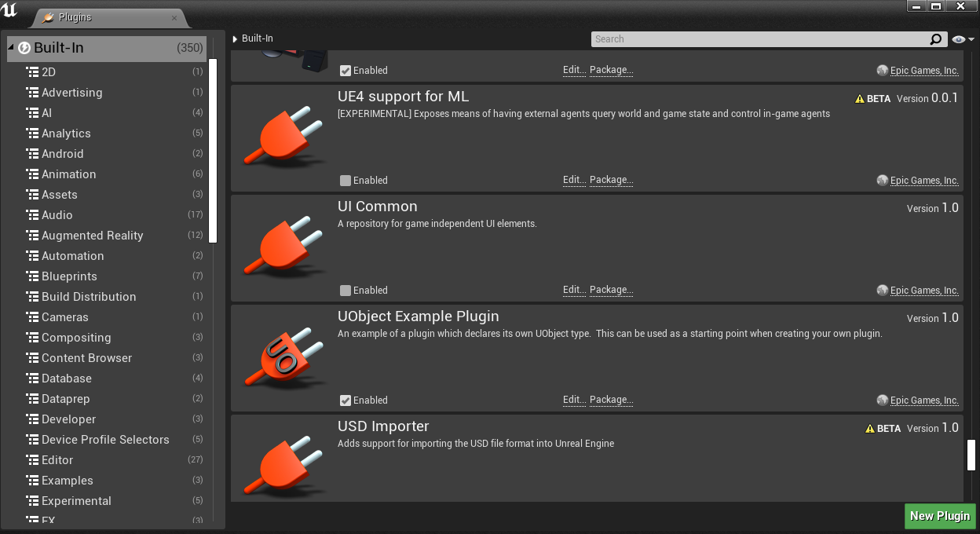Select the Editor category

coord(57,460)
